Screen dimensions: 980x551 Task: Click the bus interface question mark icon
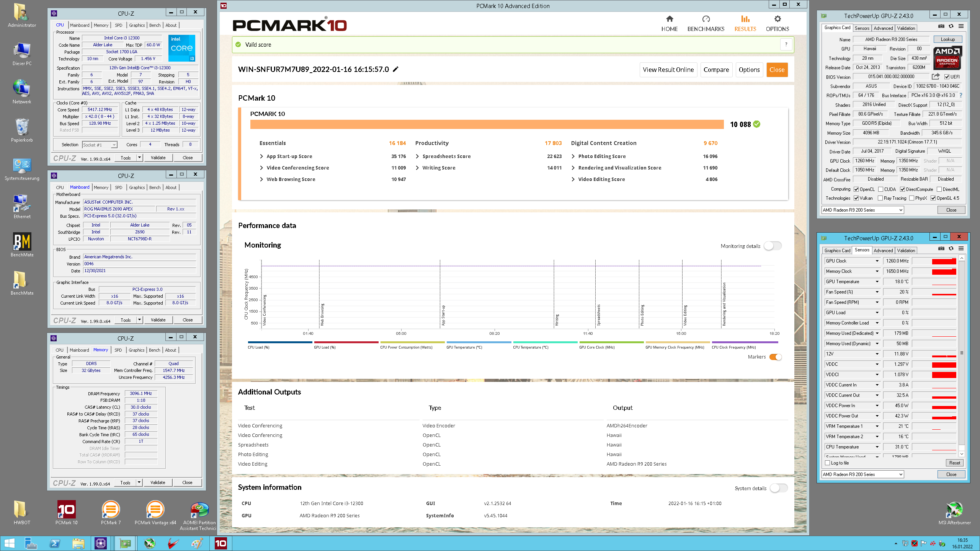coord(961,95)
